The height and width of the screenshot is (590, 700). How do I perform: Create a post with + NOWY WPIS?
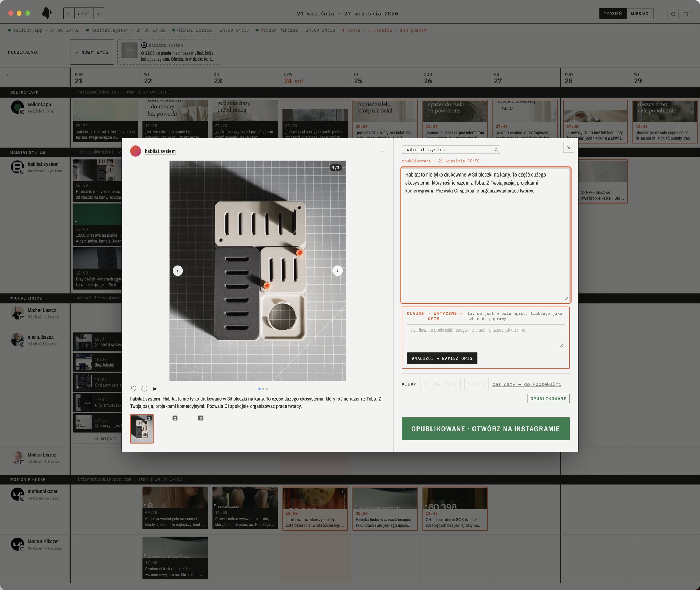click(92, 52)
